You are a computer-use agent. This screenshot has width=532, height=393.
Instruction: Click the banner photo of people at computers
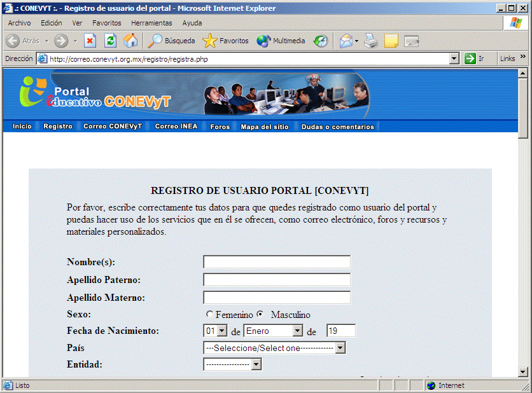click(x=286, y=94)
